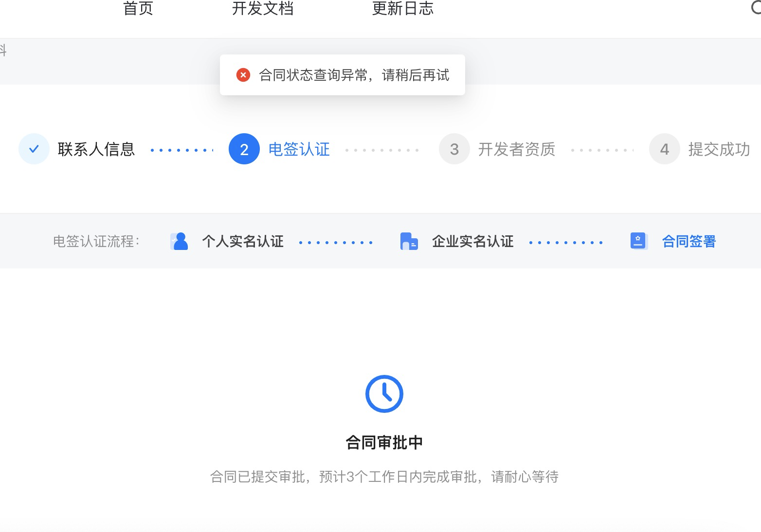Click the red error icon in the toast
This screenshot has height=532, width=761.
tap(243, 75)
